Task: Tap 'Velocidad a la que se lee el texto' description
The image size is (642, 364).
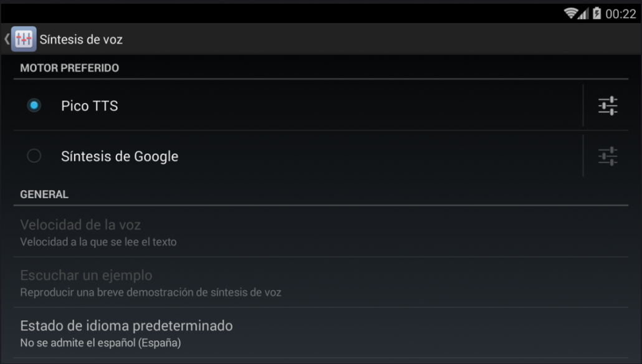Action: click(98, 242)
